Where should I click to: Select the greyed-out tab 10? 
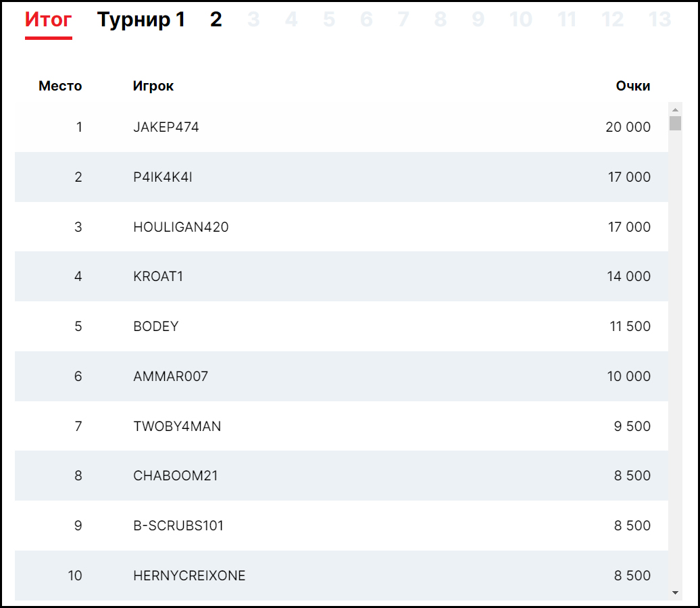(x=520, y=20)
